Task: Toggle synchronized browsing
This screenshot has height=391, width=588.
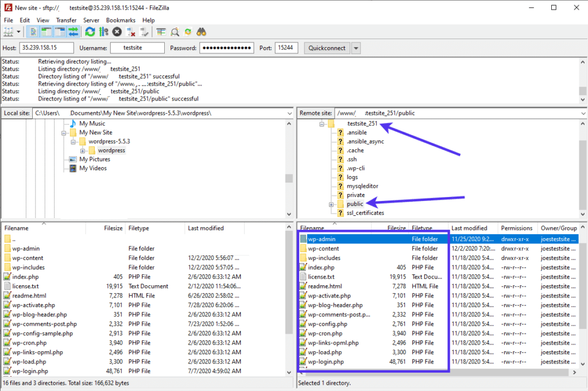Action: (x=188, y=32)
